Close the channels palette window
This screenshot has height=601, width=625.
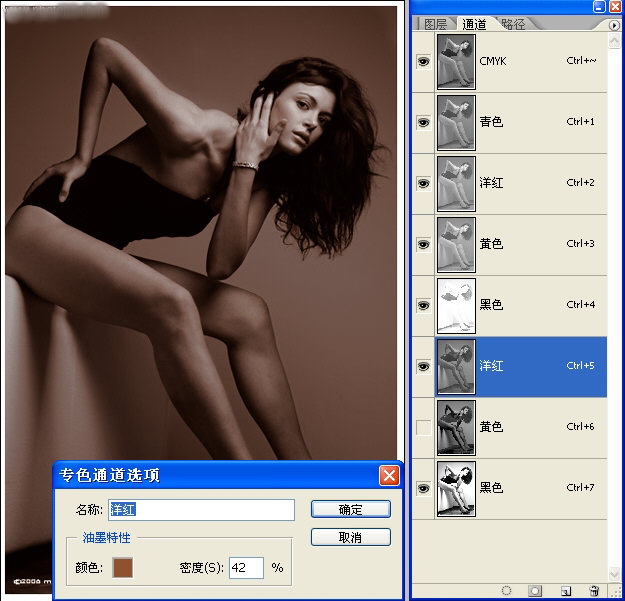click(x=614, y=7)
